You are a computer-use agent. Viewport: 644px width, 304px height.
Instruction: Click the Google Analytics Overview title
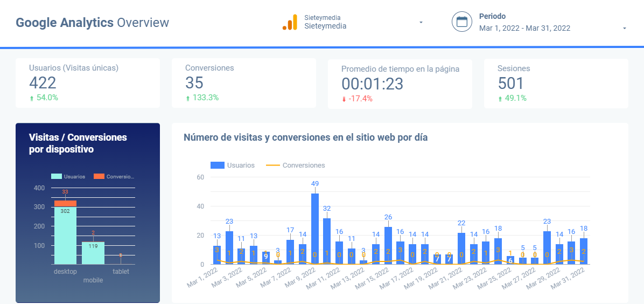(x=93, y=22)
